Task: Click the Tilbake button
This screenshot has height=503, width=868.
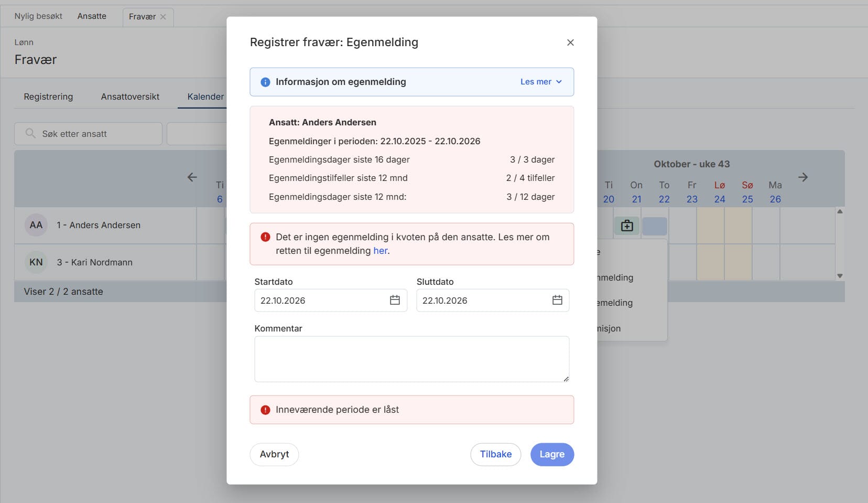Action: tap(495, 454)
